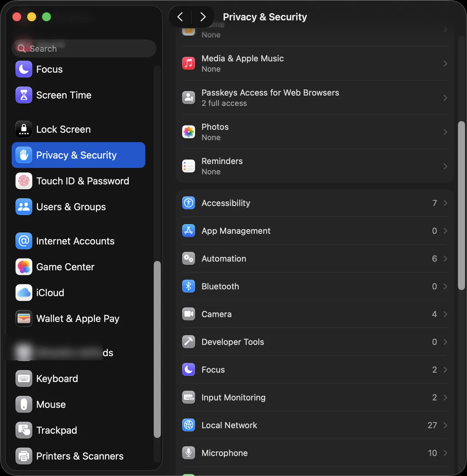The width and height of the screenshot is (467, 476).
Task: Expand Media & Apple Music row chevron
Action: pyautogui.click(x=445, y=63)
